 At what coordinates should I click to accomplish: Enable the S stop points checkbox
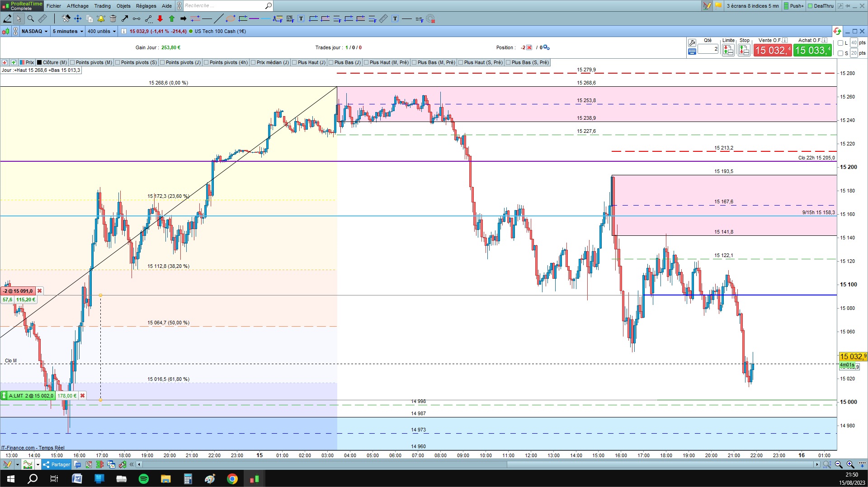coord(840,53)
